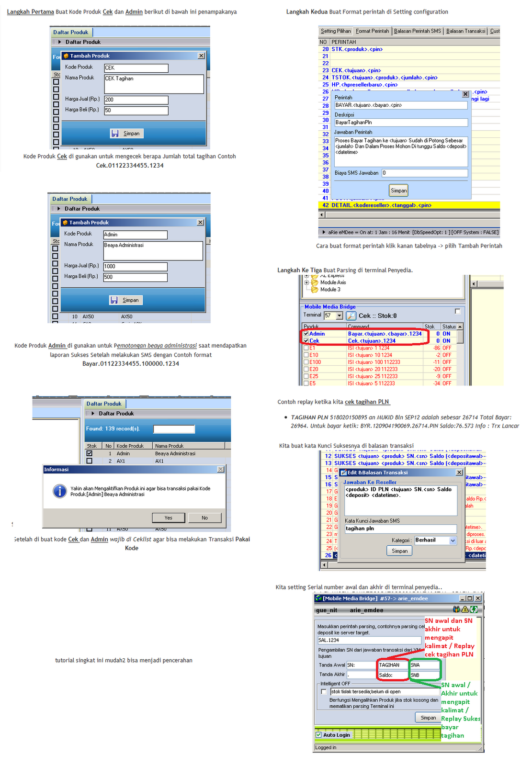Check the E10 product checkbox
The height and width of the screenshot is (766, 532).
(x=306, y=355)
